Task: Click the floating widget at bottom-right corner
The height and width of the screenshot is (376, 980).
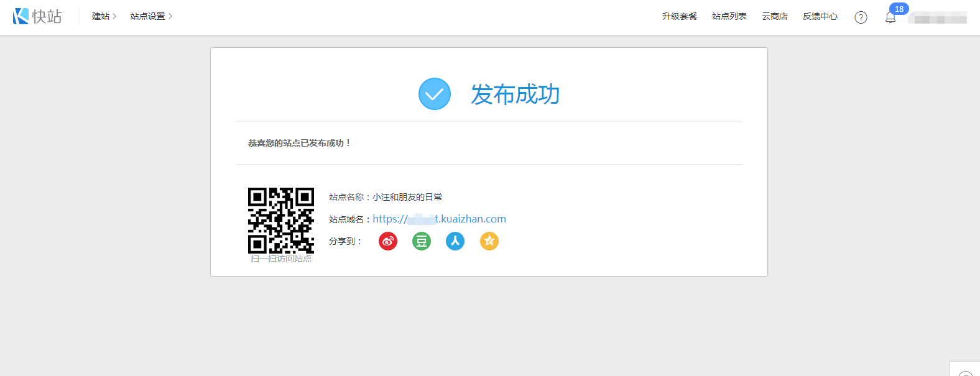Action: click(x=965, y=370)
